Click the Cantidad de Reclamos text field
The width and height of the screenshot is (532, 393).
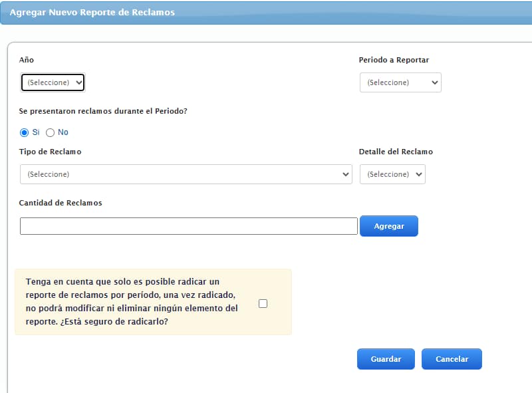(188, 226)
